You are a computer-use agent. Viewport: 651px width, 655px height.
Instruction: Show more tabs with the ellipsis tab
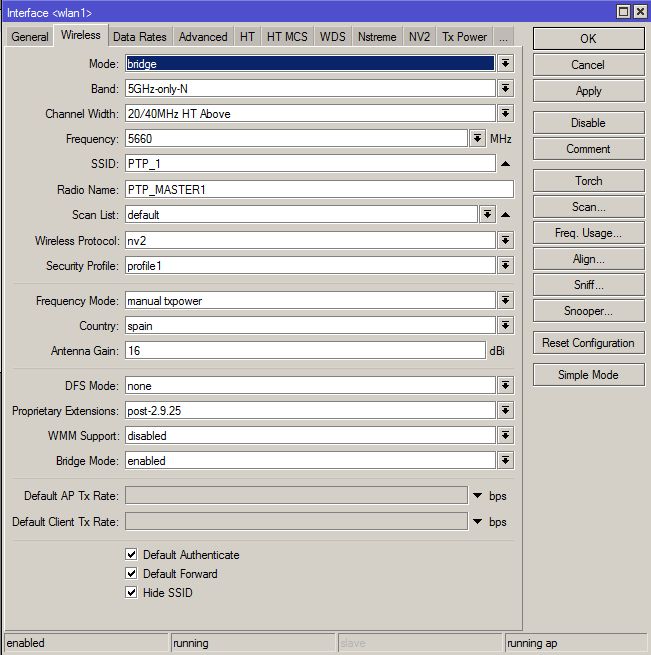504,37
